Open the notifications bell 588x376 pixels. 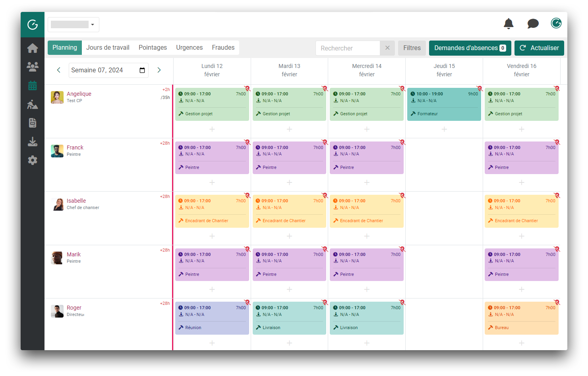[x=509, y=24]
